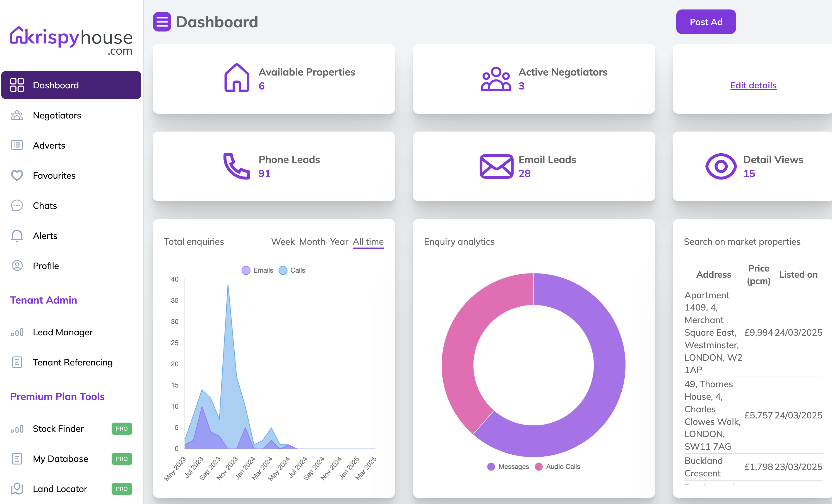Viewport: 832px width, 504px height.
Task: Click the Alerts bell icon in sidebar
Action: tap(17, 236)
